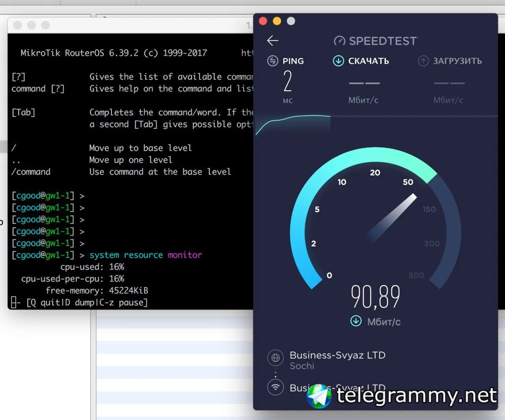Click the free-memory: 45224KiB line

point(97,291)
